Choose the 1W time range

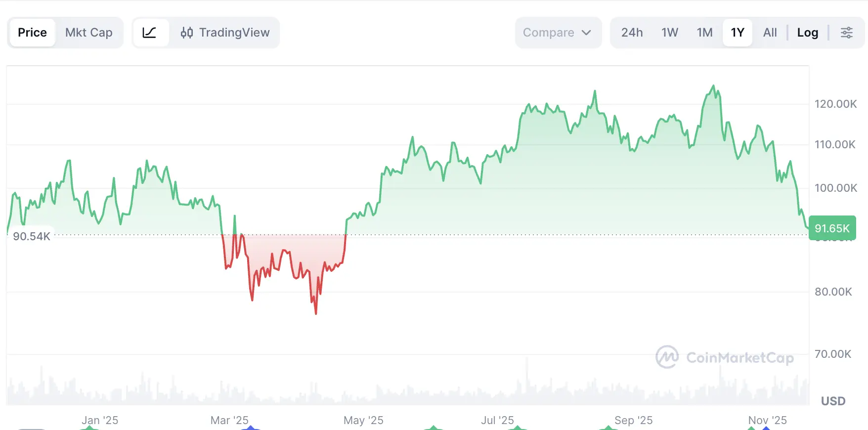(669, 33)
